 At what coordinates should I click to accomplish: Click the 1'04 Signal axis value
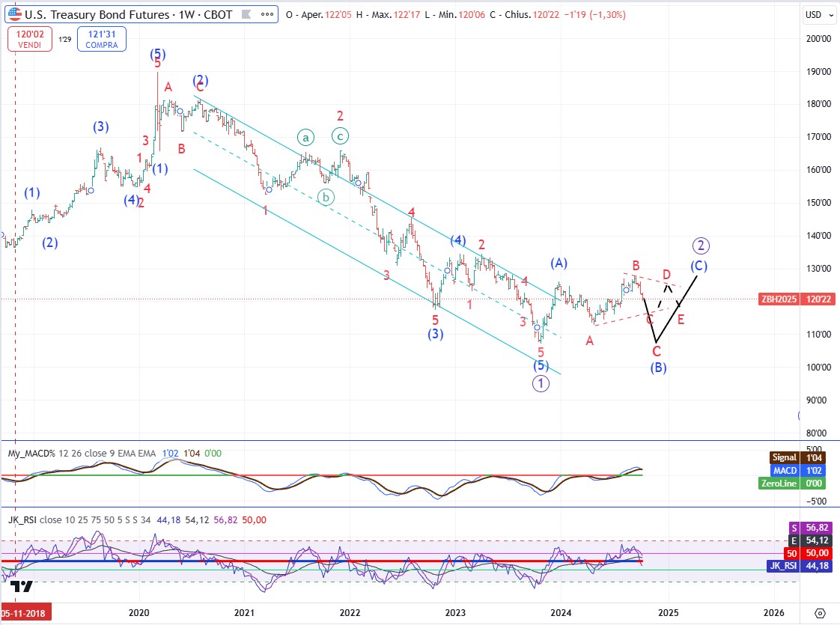click(815, 457)
